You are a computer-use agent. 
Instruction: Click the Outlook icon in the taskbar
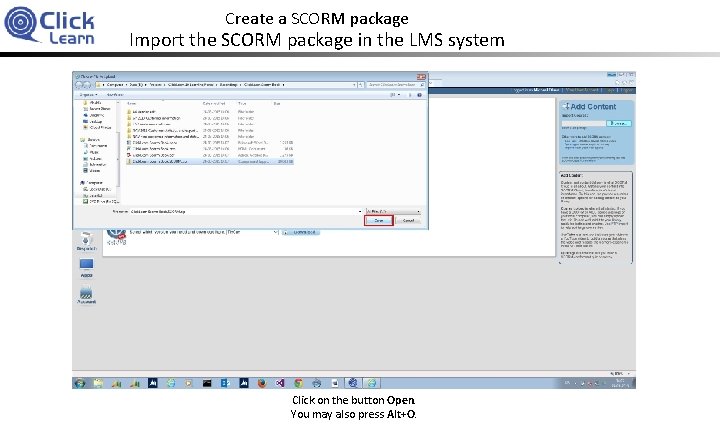[225, 383]
